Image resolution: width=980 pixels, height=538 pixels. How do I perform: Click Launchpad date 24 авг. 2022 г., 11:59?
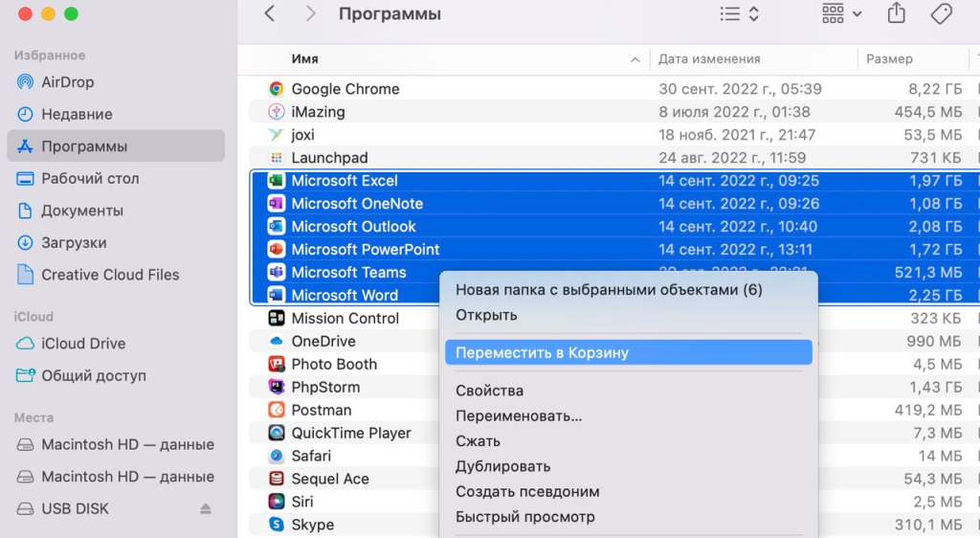tap(732, 157)
